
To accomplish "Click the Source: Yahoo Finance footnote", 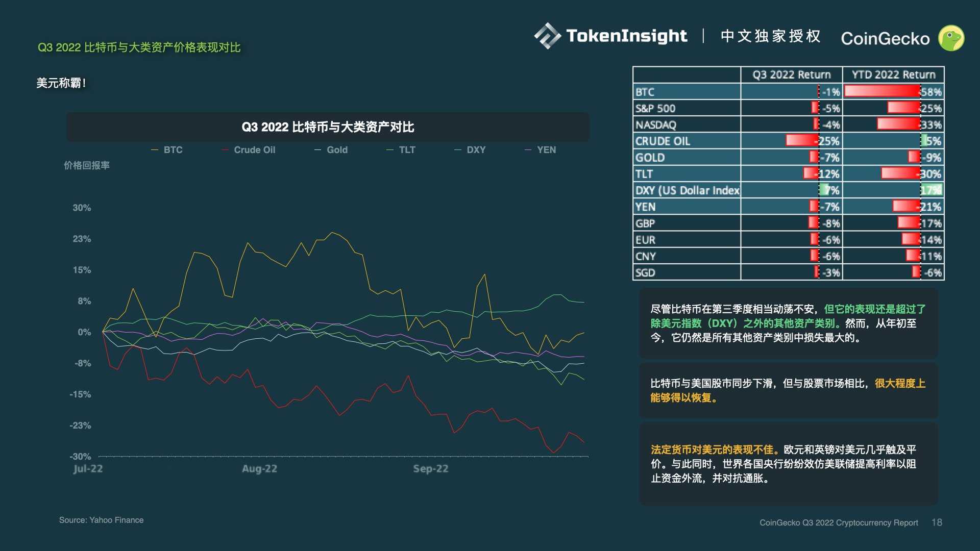I will 101,520.
